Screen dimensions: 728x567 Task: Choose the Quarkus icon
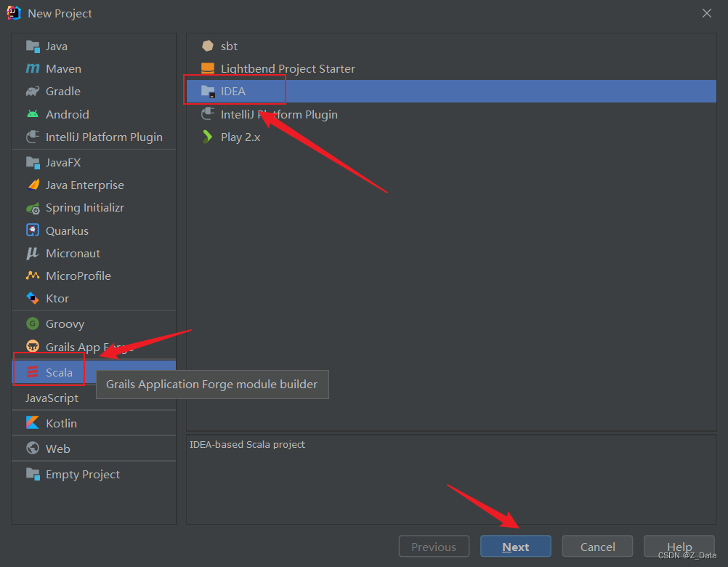(33, 230)
